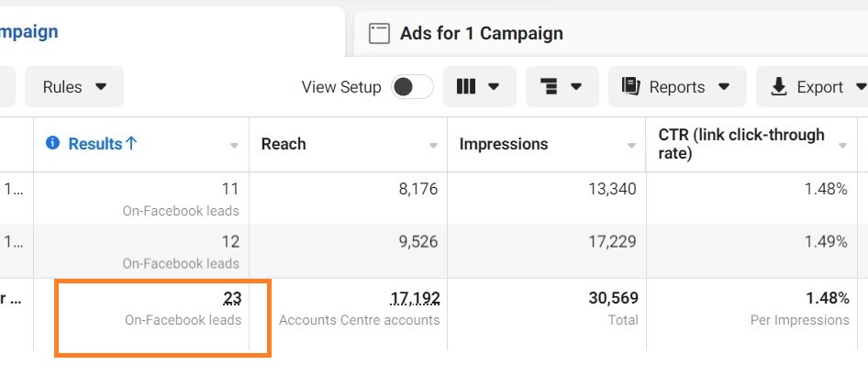Sort by the Results column header
The height and width of the screenshot is (376, 868).
[x=95, y=143]
